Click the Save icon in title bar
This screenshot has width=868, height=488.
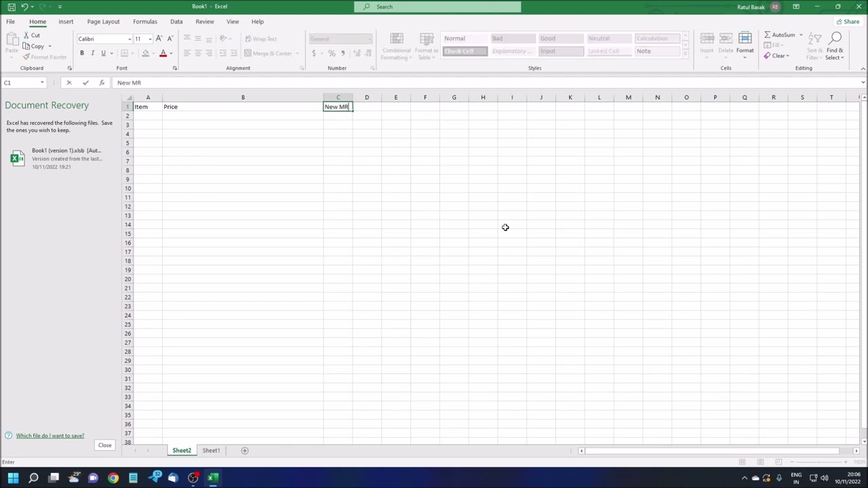(x=12, y=7)
